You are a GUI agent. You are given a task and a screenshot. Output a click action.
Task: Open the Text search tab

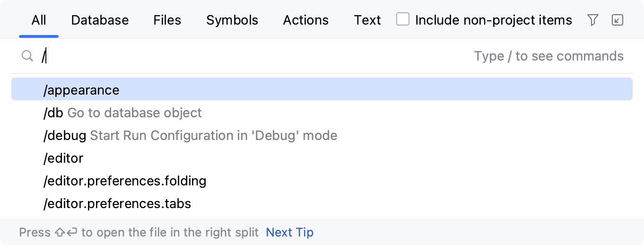coord(367,20)
